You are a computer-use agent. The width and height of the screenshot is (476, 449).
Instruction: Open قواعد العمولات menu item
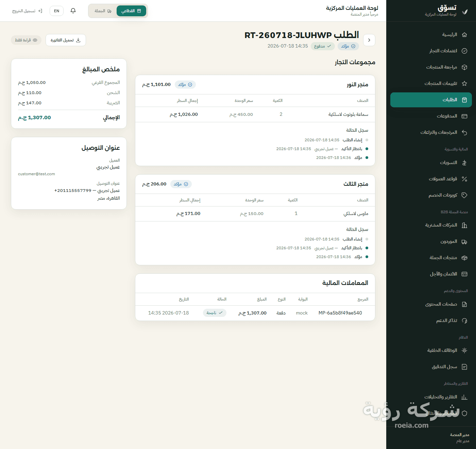(x=431, y=179)
